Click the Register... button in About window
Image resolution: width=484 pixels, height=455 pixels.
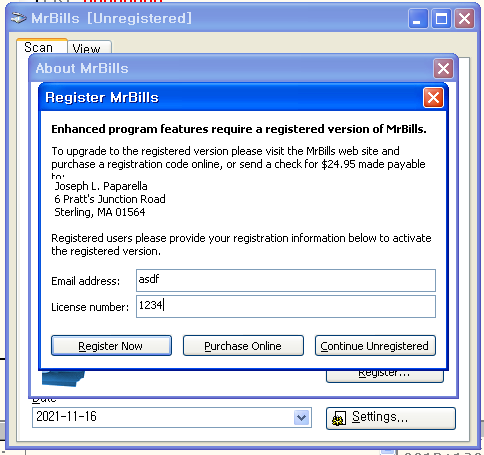point(385,375)
